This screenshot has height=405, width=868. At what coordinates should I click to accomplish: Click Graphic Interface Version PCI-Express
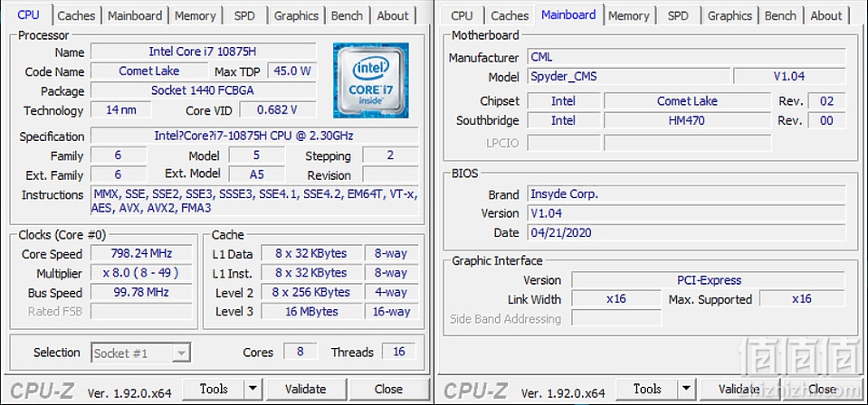(x=708, y=280)
